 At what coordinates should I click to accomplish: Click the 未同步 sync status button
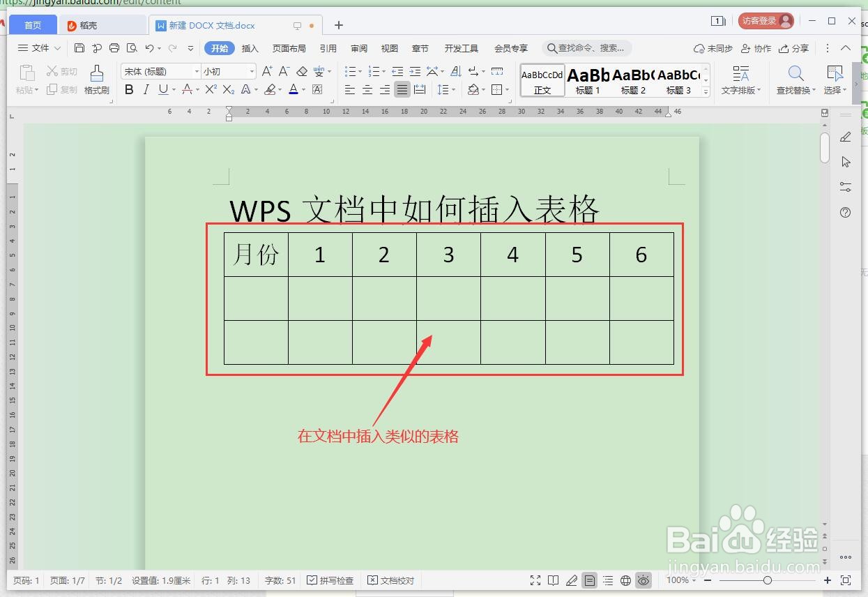click(x=713, y=48)
